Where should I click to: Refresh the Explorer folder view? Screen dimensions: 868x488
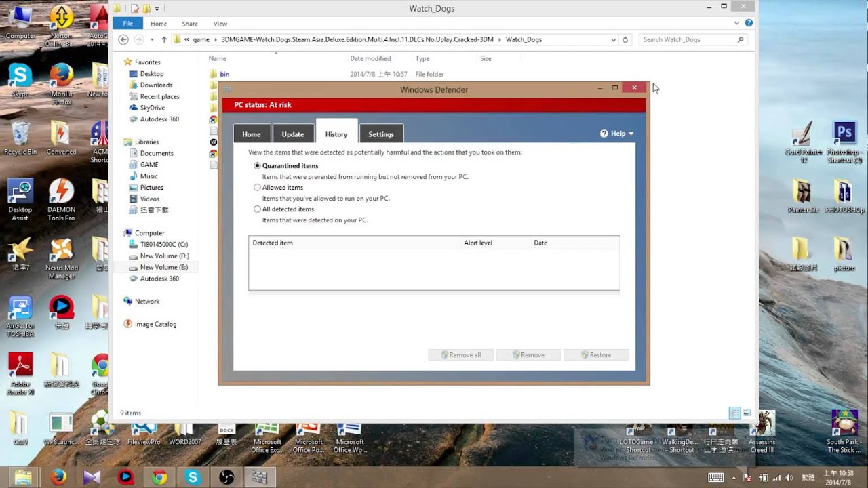(625, 39)
